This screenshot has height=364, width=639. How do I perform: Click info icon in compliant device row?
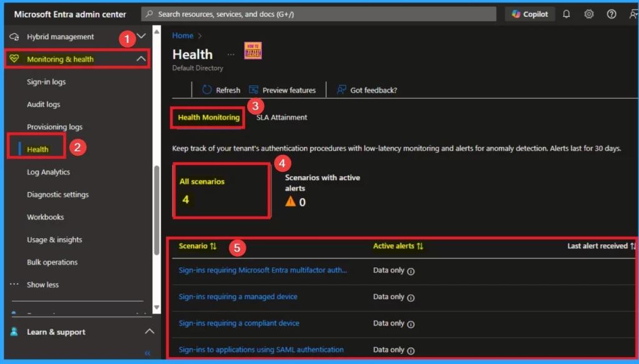tap(411, 324)
